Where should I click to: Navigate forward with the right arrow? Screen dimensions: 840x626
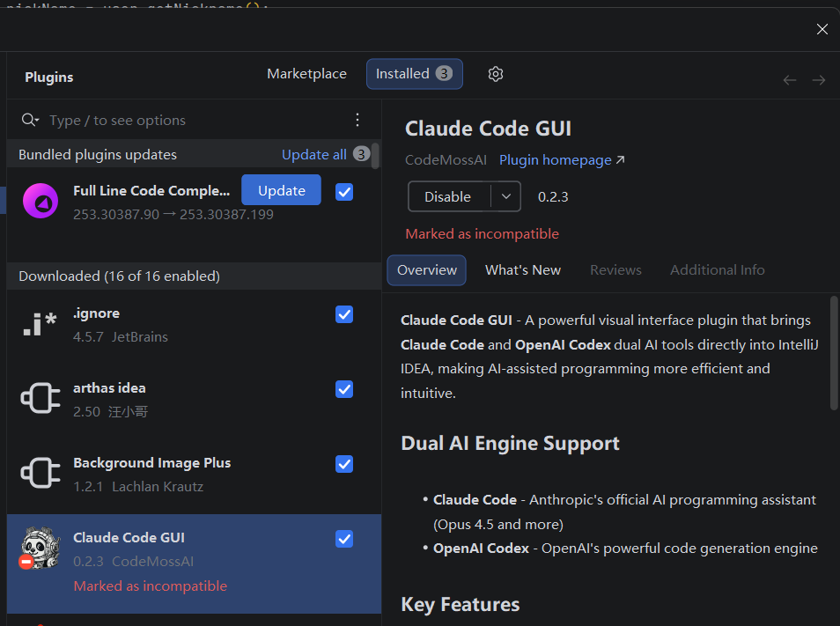819,80
